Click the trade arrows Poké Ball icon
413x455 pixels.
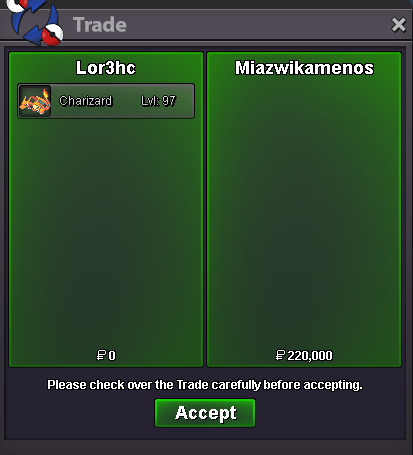(x=35, y=22)
